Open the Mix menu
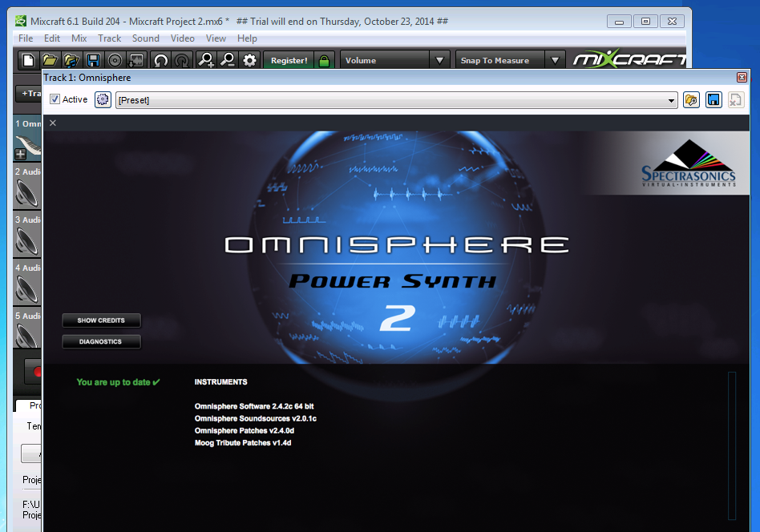760x532 pixels. click(79, 38)
